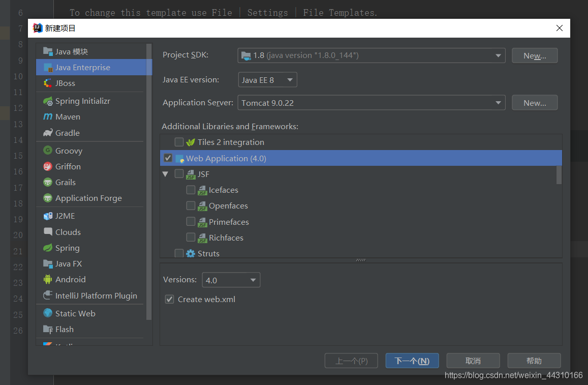The width and height of the screenshot is (588, 385).
Task: Click the Struts gear icon
Action: tap(191, 253)
